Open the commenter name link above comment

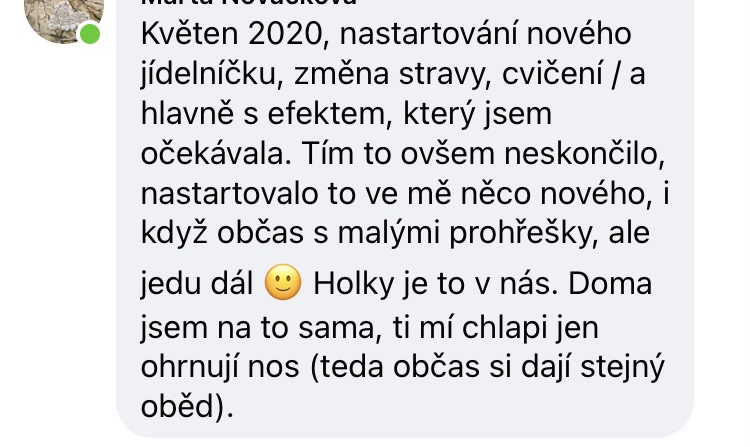[249, 2]
